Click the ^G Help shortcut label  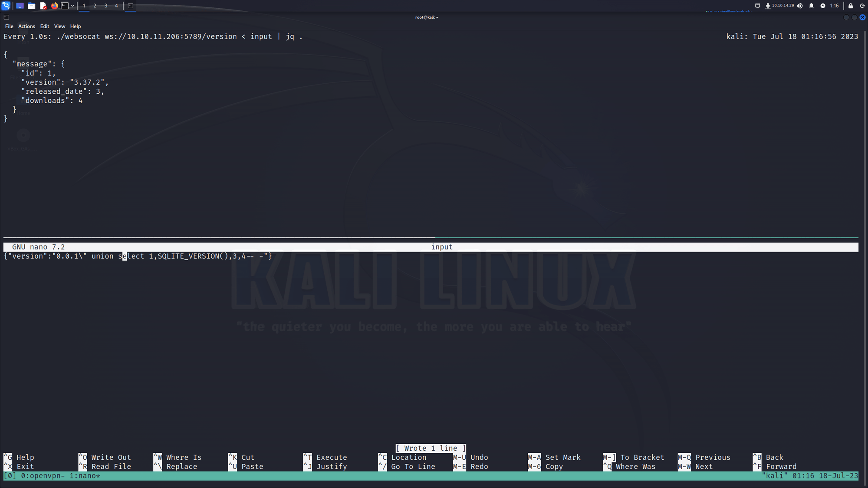click(x=19, y=457)
